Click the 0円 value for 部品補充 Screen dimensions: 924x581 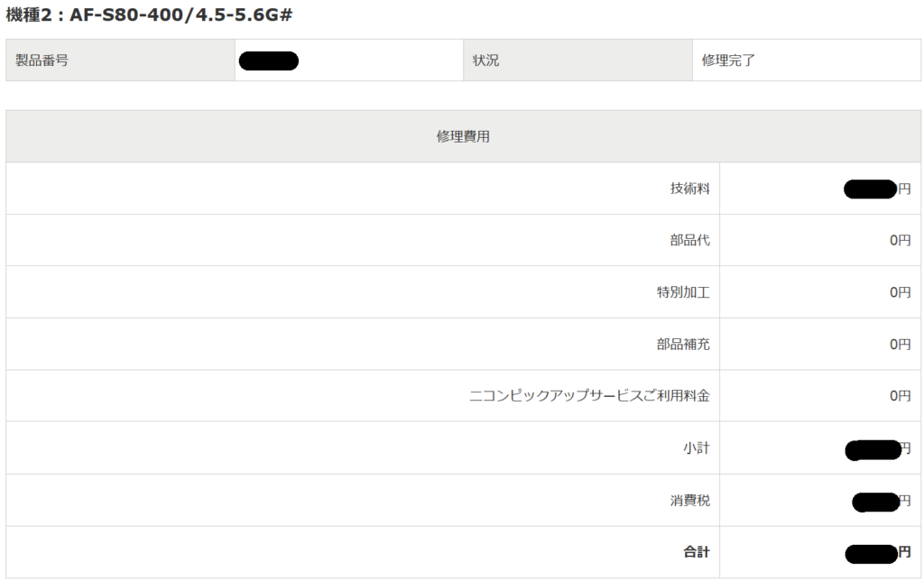(900, 344)
